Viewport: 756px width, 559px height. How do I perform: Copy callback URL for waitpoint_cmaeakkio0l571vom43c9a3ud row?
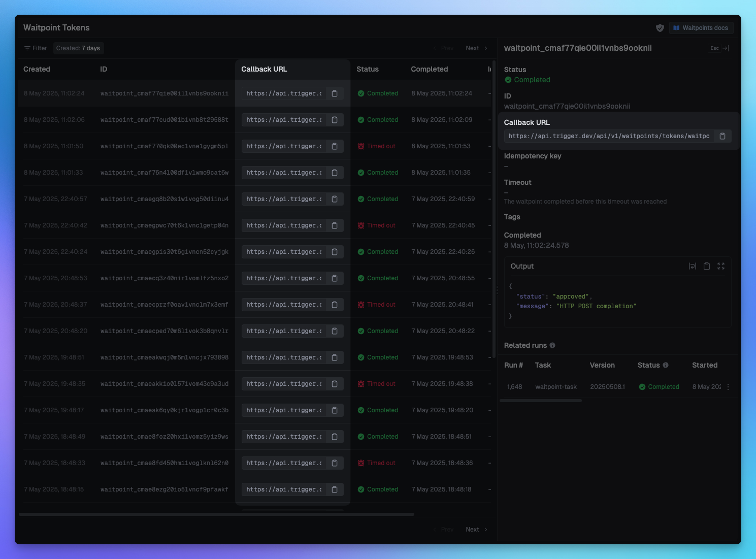click(x=335, y=384)
